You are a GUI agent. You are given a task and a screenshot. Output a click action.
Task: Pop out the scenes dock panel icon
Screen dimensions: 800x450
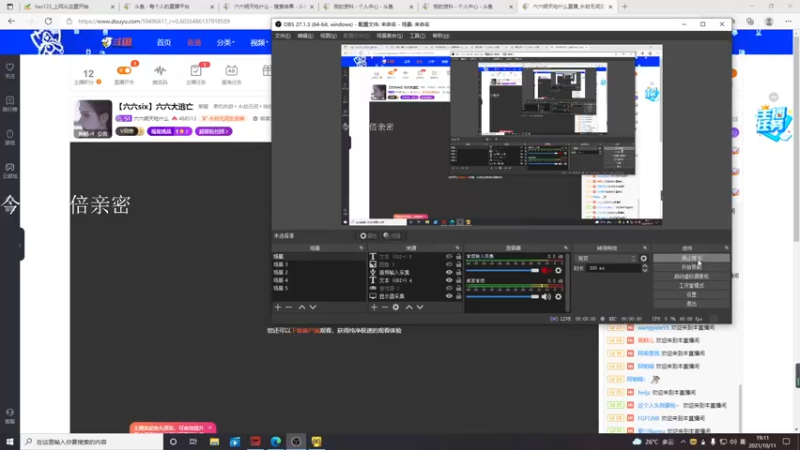tap(361, 248)
